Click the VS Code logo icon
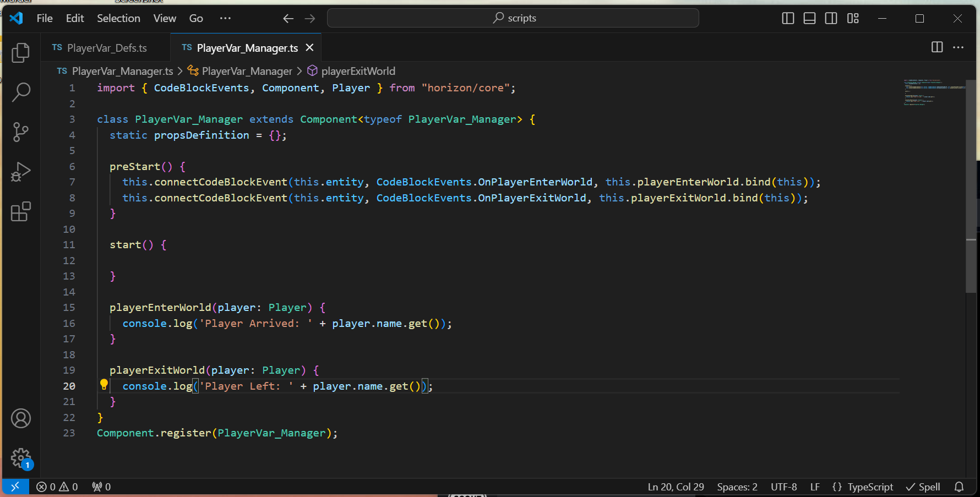 pyautogui.click(x=17, y=18)
